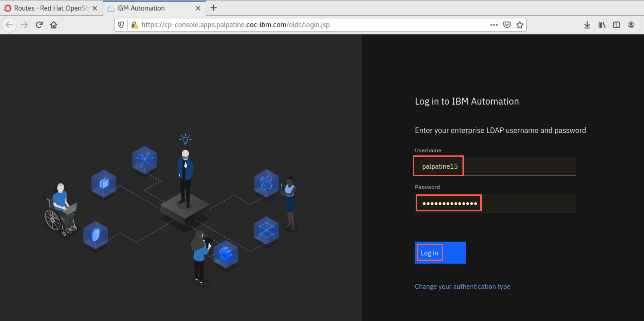Bookmark this page with the star icon

(x=520, y=25)
